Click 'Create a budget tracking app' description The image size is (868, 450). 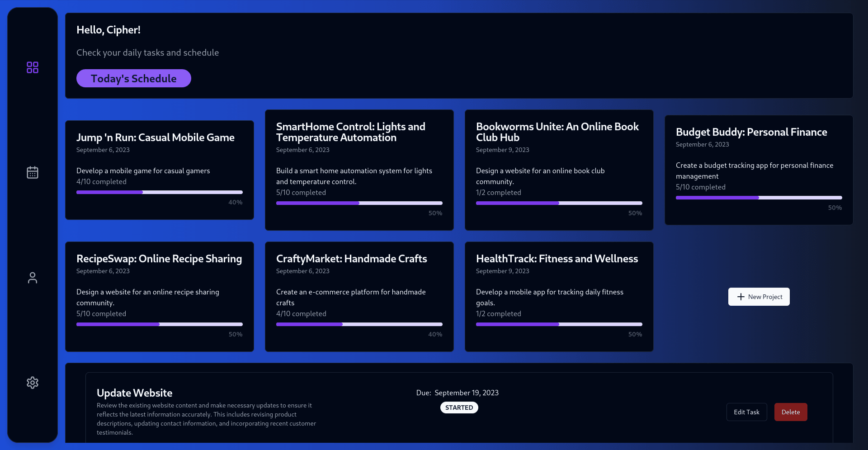tap(755, 171)
